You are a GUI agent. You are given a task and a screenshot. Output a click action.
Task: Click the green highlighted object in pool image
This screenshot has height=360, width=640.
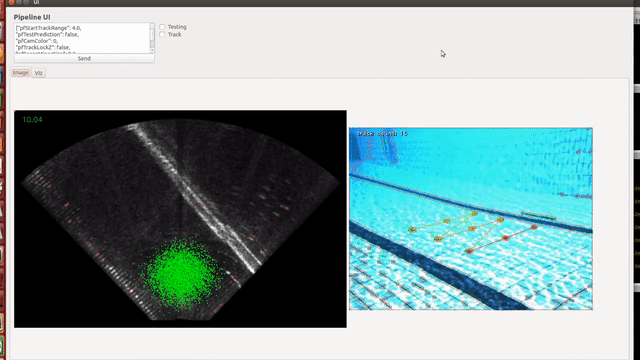538,216
